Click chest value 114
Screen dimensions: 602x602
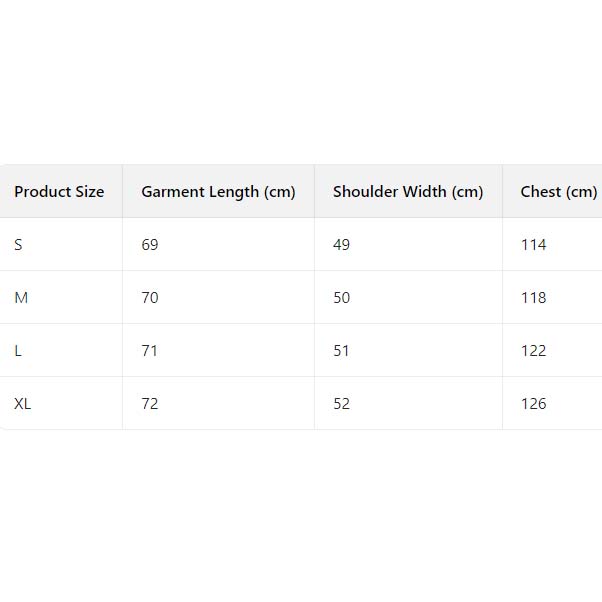[x=534, y=245]
